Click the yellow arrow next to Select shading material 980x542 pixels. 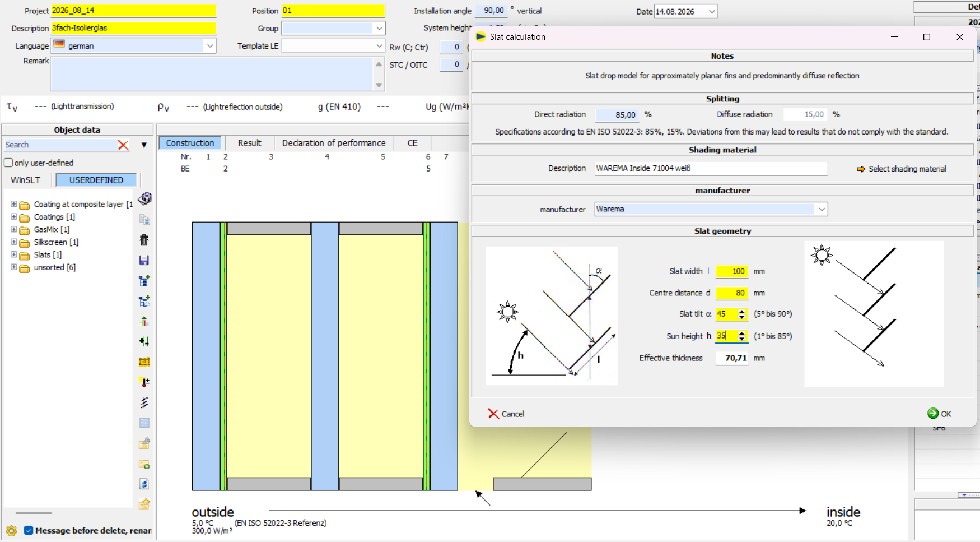(x=861, y=169)
